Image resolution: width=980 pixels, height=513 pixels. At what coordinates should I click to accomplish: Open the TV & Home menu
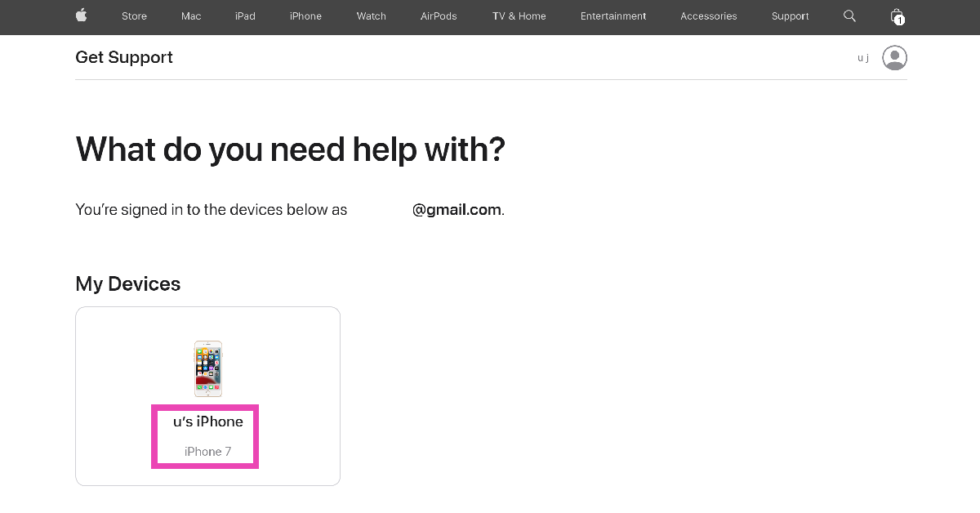coord(519,16)
